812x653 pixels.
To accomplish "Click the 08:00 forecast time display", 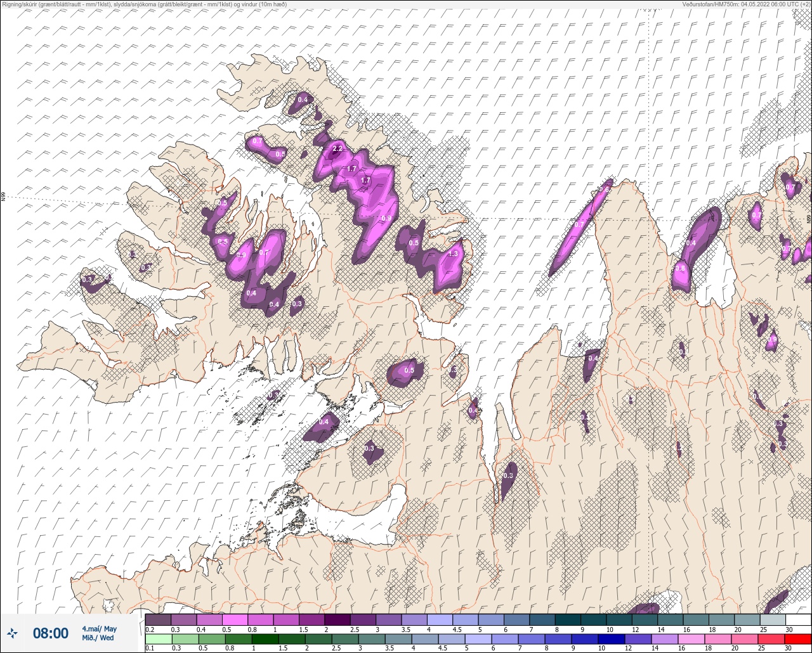I will [50, 633].
